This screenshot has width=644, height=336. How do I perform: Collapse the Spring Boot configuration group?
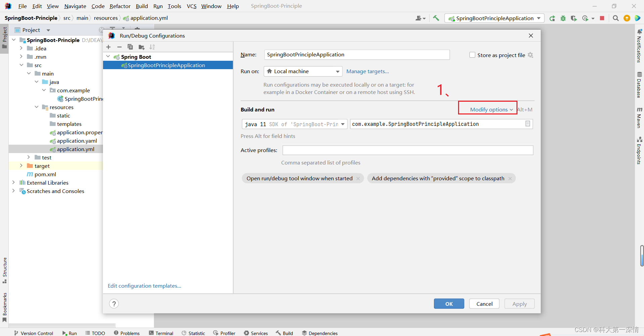tap(108, 56)
